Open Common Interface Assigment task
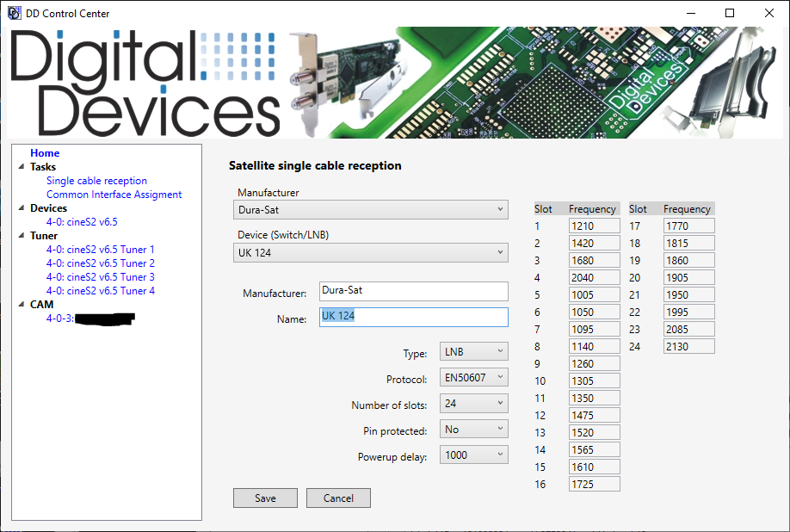Image resolution: width=790 pixels, height=532 pixels. pos(114,195)
